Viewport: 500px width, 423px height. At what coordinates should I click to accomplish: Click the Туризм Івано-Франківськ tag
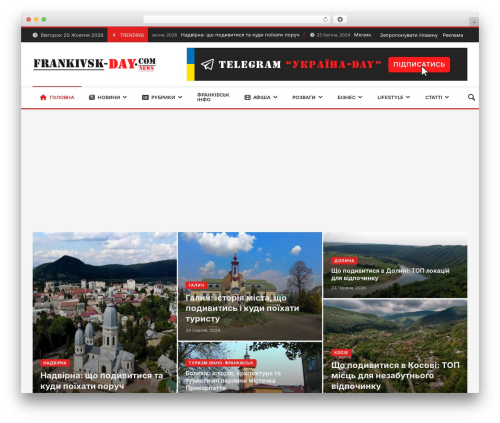pyautogui.click(x=221, y=363)
